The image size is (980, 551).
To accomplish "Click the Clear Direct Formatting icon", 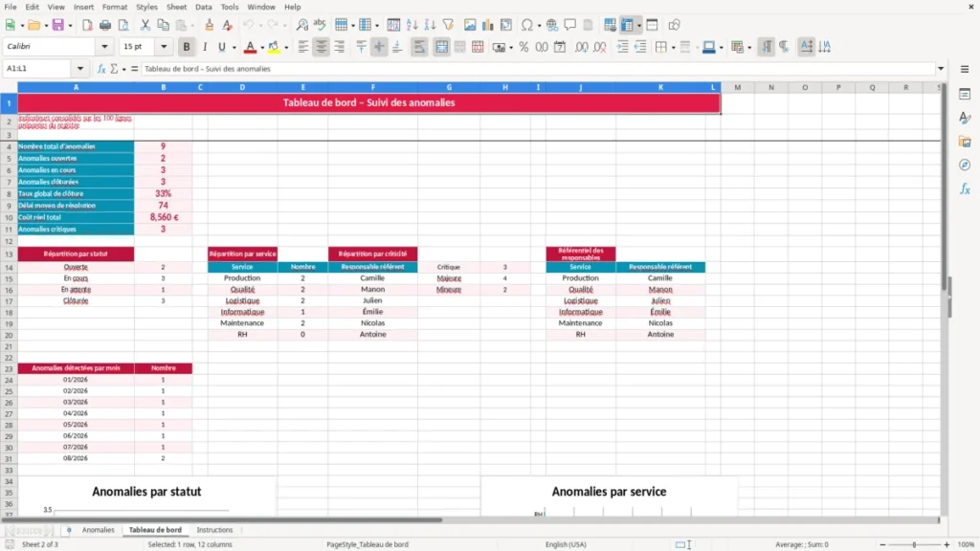I will 228,25.
